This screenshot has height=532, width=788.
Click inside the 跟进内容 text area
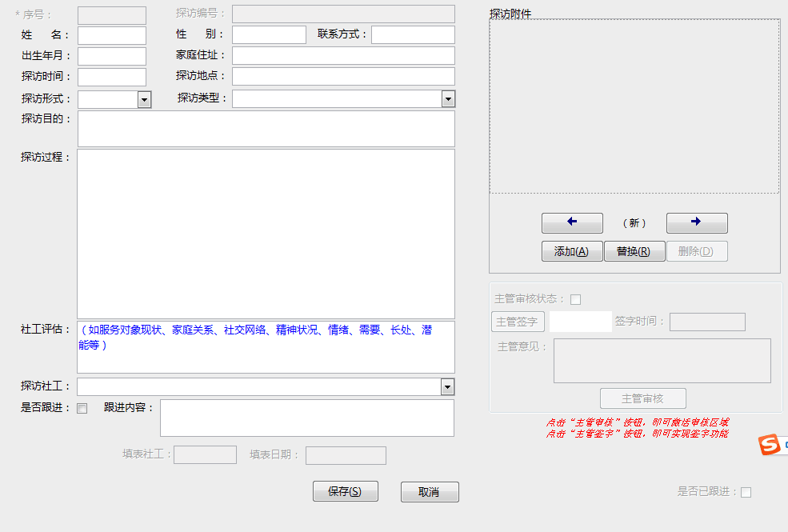coord(307,418)
